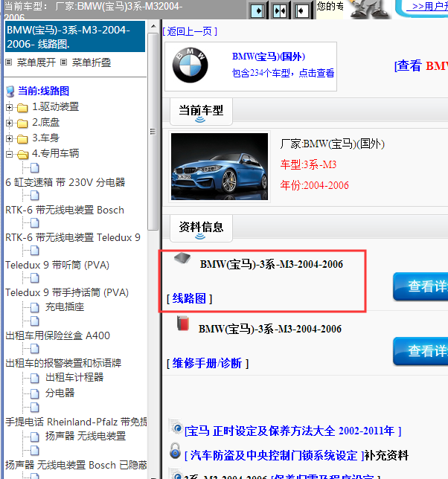Click the 资料信息 section tab
Image resolution: width=448 pixels, height=479 pixels.
201,228
